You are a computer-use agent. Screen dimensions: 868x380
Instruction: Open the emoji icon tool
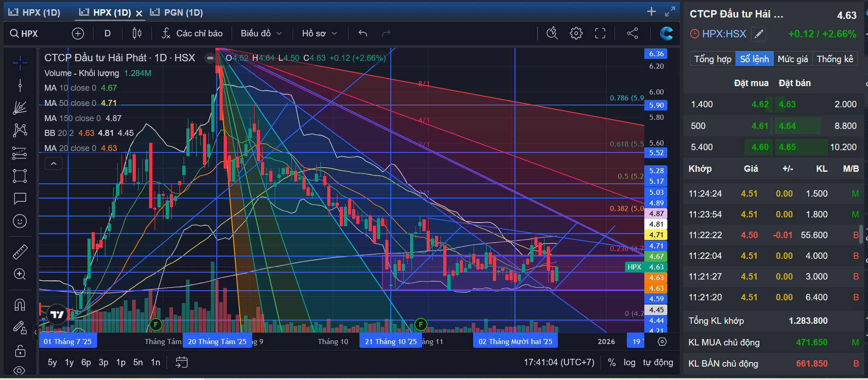tap(19, 221)
